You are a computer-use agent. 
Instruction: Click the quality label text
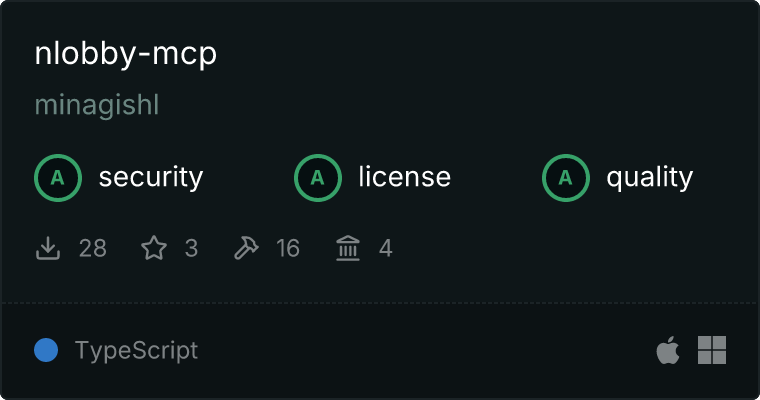(x=650, y=178)
